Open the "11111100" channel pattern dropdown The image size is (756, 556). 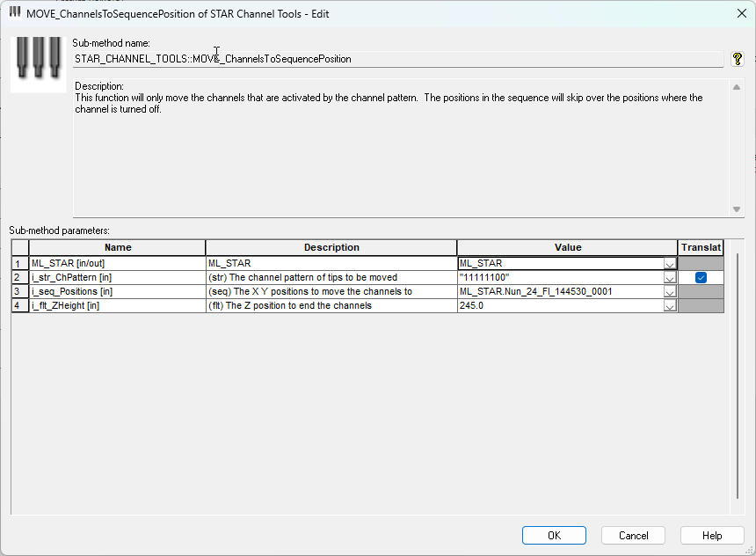pos(669,278)
